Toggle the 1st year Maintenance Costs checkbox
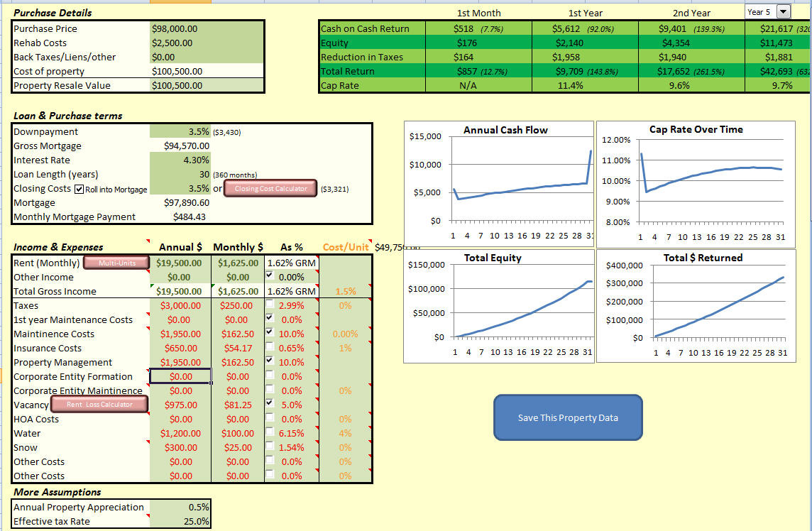 click(x=270, y=317)
